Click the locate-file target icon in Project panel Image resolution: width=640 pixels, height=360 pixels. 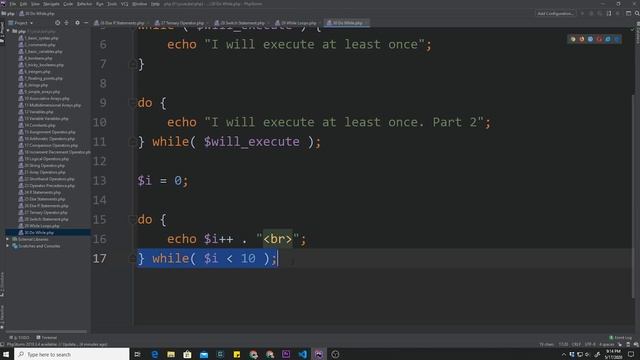point(58,23)
